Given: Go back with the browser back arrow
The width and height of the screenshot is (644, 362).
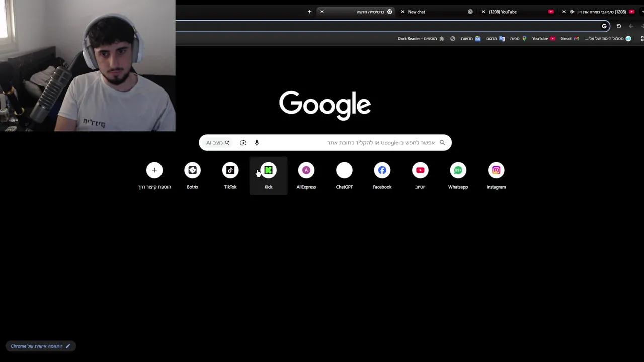Looking at the screenshot, I should pos(631,26).
